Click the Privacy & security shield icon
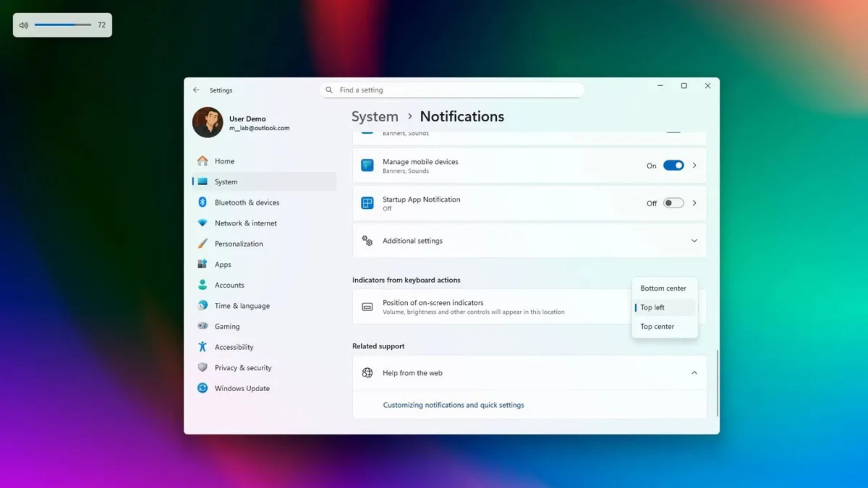This screenshot has width=868, height=488. [x=203, y=367]
